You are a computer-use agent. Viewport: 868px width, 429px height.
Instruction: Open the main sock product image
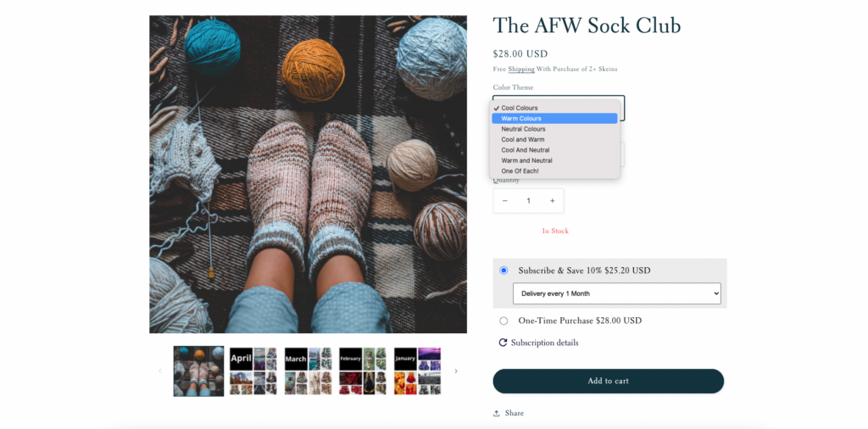pos(309,175)
